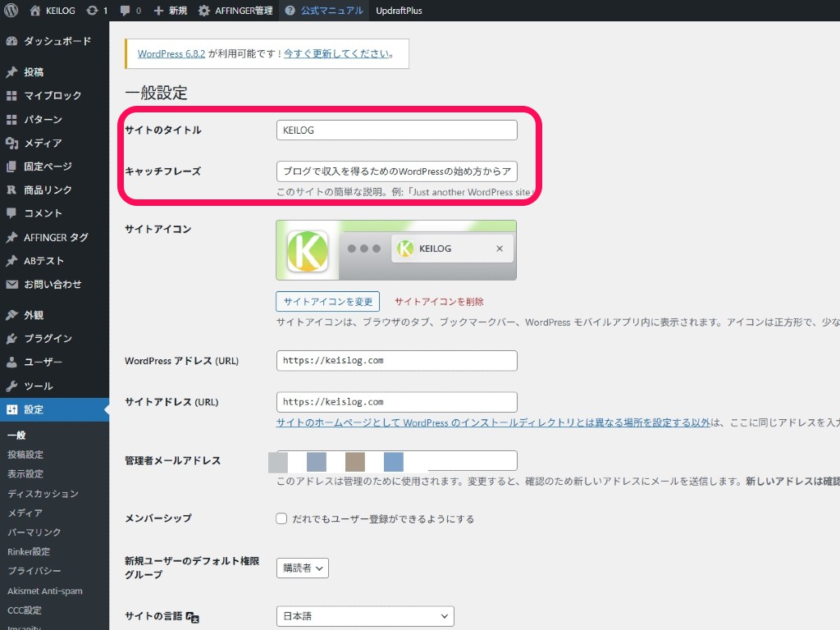840x630 pixels.
Task: Click the サイトのタイトル input field
Action: pyautogui.click(x=397, y=130)
